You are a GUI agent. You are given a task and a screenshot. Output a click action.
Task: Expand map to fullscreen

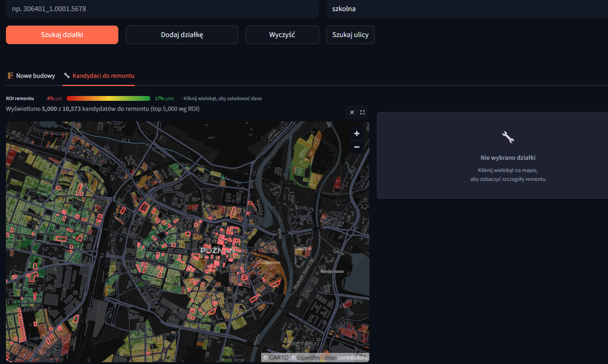[362, 112]
